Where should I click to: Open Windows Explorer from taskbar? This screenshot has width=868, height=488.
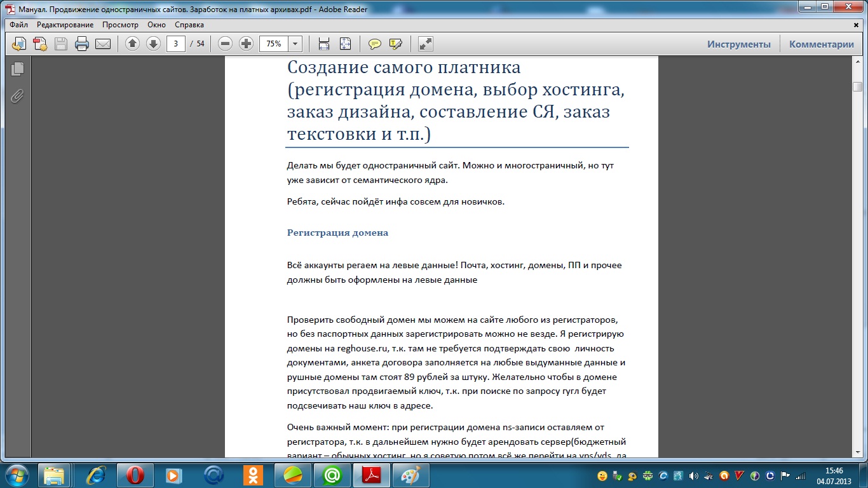pos(54,475)
